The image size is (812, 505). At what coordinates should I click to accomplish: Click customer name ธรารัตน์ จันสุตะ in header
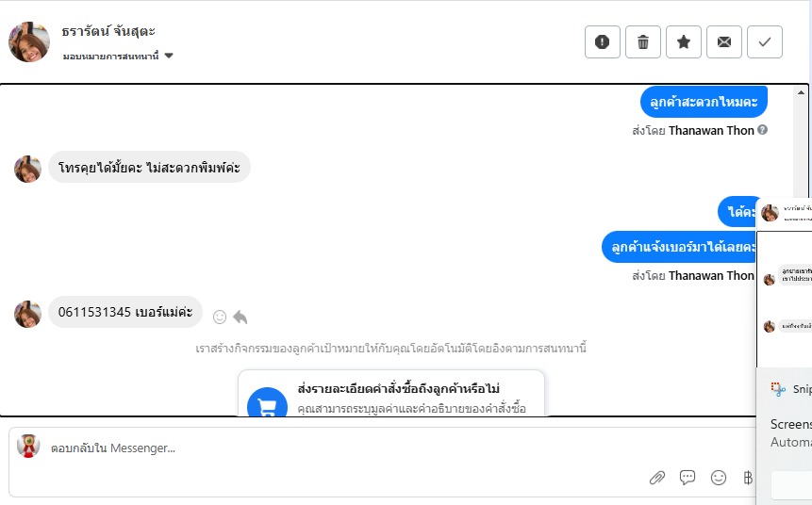(108, 31)
